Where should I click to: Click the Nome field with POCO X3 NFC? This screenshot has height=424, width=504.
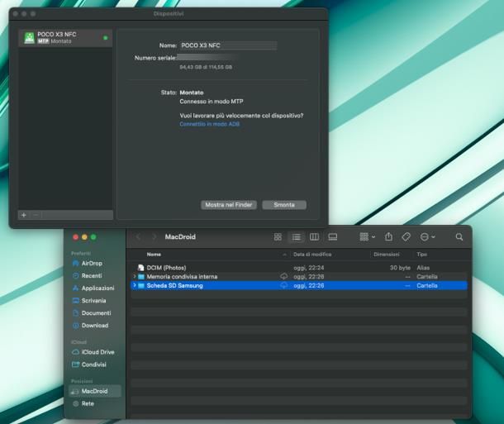pyautogui.click(x=228, y=45)
